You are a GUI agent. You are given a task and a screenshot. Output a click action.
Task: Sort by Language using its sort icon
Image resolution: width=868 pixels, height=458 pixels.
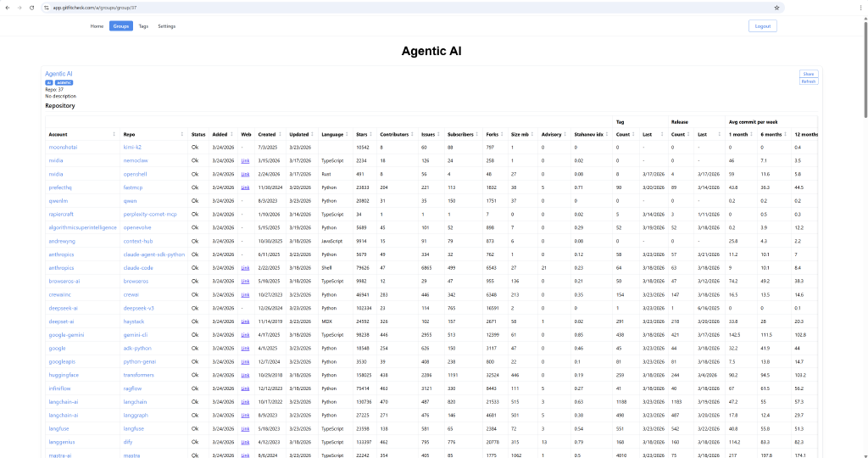[x=347, y=135]
